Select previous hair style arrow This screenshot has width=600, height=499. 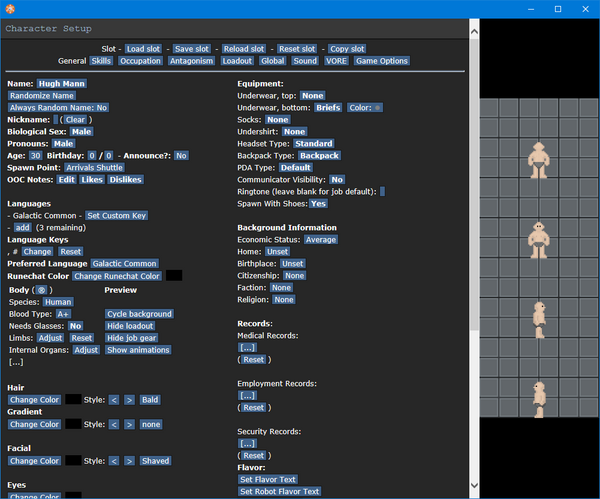[114, 400]
